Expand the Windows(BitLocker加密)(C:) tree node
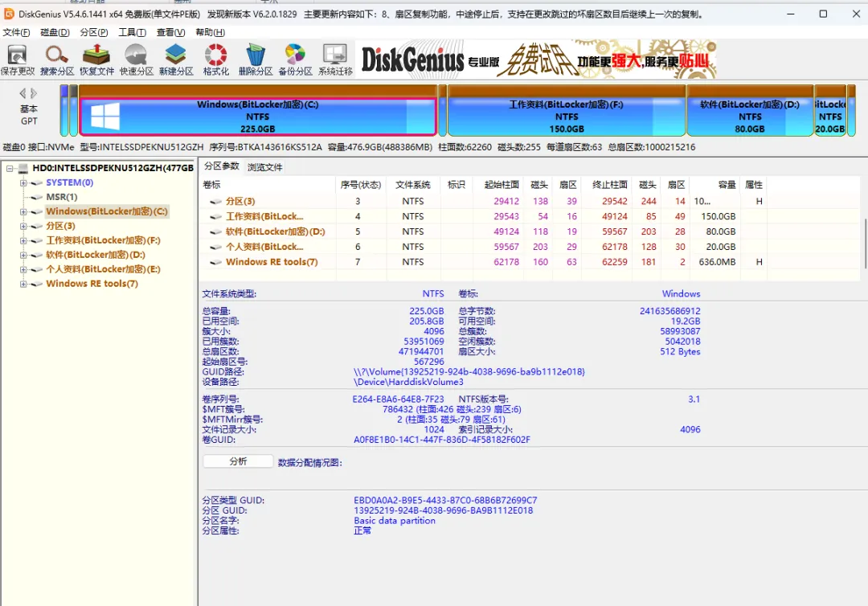Image resolution: width=868 pixels, height=606 pixels. pyautogui.click(x=23, y=211)
